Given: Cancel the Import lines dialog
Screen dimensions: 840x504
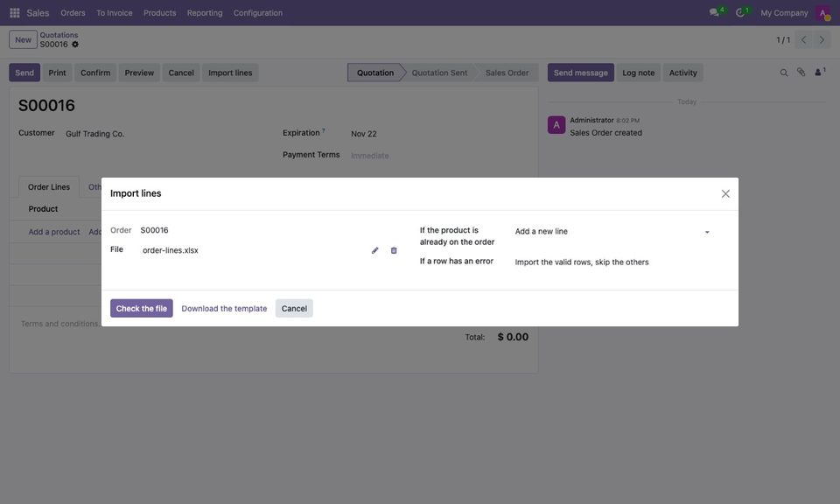Looking at the screenshot, I should coord(294,309).
